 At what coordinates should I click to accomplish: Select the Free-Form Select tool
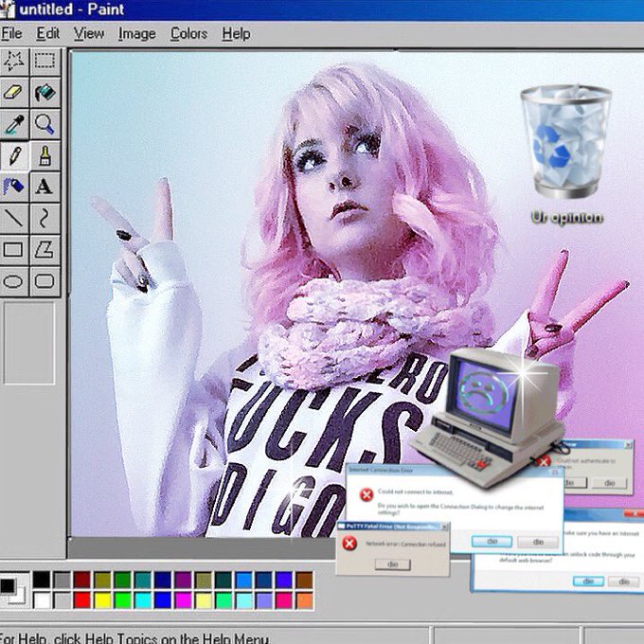tap(14, 61)
